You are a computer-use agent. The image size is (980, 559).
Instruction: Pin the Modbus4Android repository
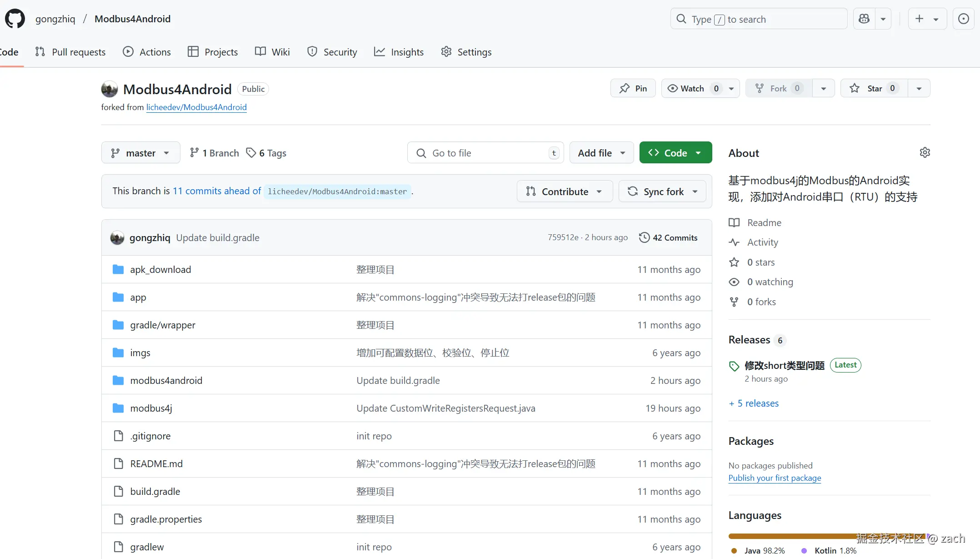[x=633, y=88]
